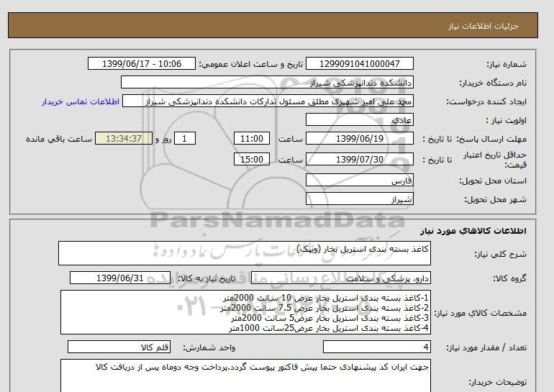The image size is (554, 392).
Task: Click label شماره نیاز
Action: point(507,64)
